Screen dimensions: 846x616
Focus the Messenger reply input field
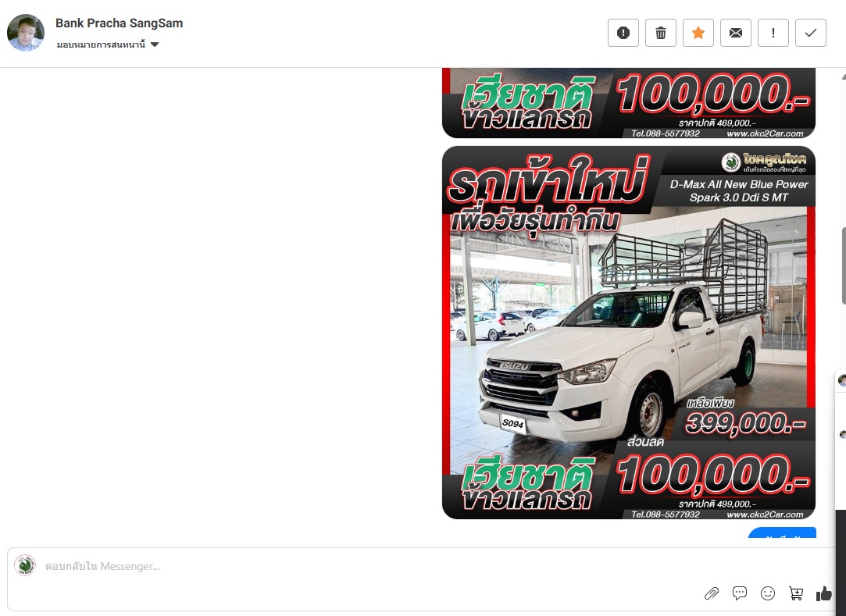421,566
